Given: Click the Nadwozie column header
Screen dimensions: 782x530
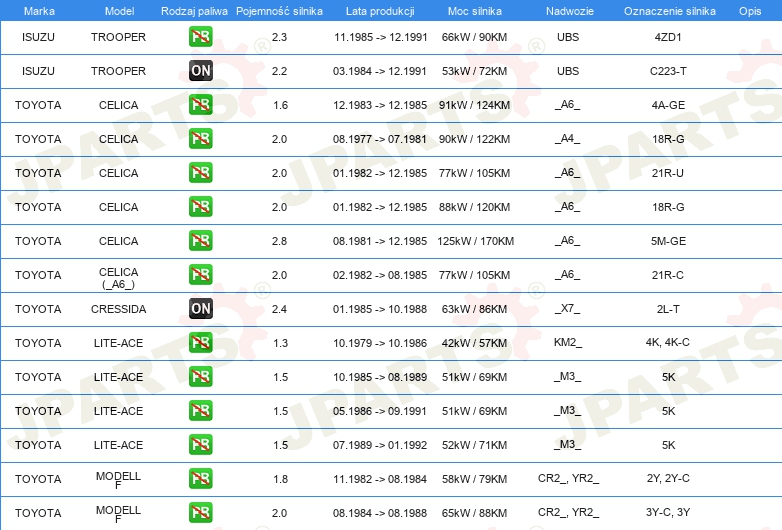Looking at the screenshot, I should pyautogui.click(x=570, y=11).
